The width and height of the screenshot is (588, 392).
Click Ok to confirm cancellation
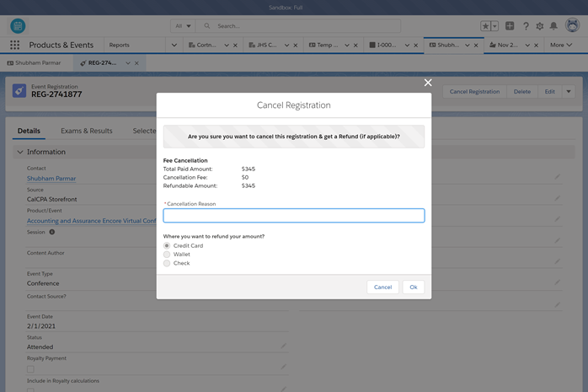[413, 287]
